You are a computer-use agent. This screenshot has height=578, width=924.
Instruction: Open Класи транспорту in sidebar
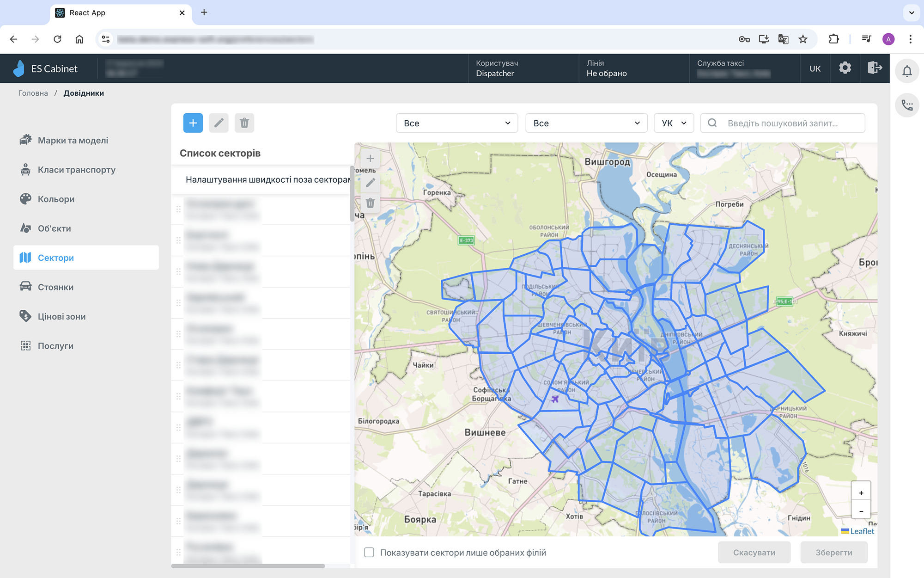pyautogui.click(x=86, y=170)
